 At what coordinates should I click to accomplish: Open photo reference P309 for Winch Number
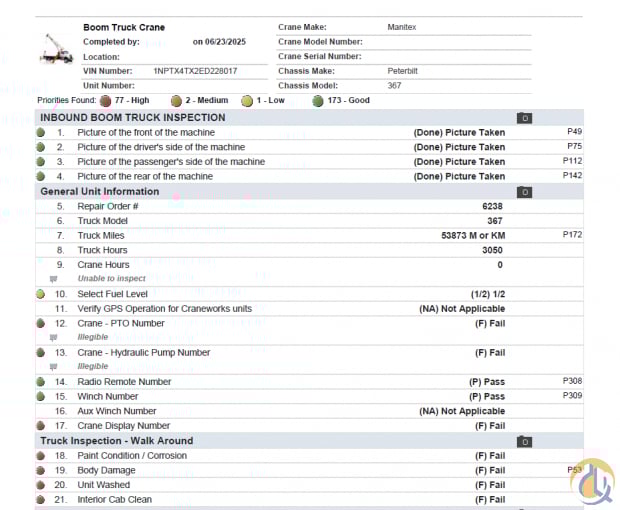click(572, 395)
